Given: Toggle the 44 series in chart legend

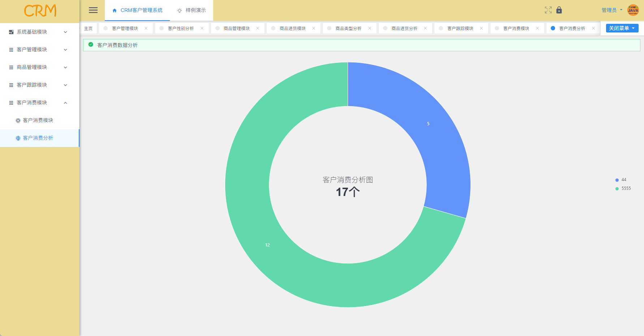Looking at the screenshot, I should click(621, 180).
